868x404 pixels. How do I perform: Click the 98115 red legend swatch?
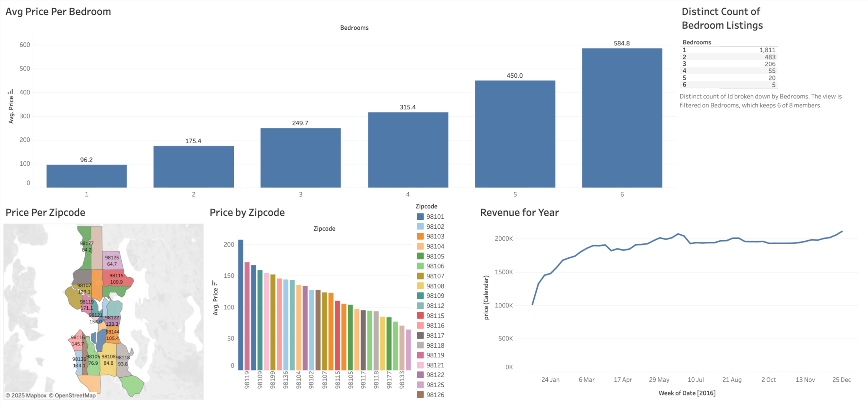coord(420,316)
